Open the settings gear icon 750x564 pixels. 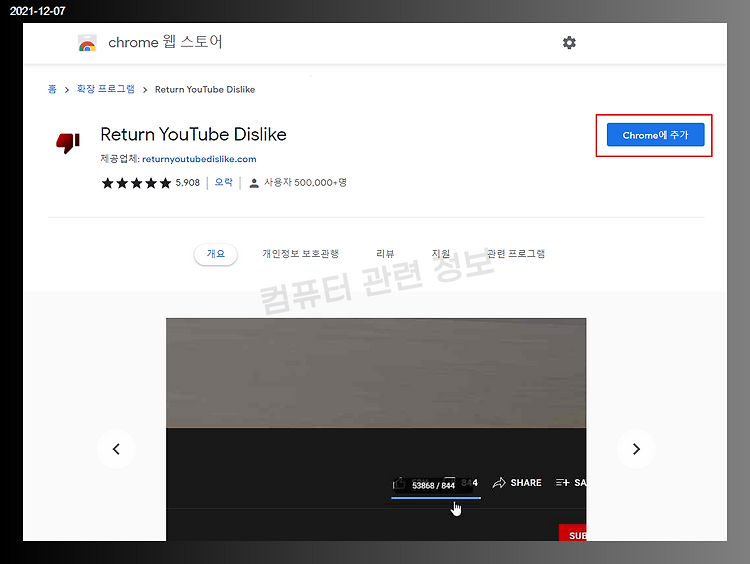(569, 43)
